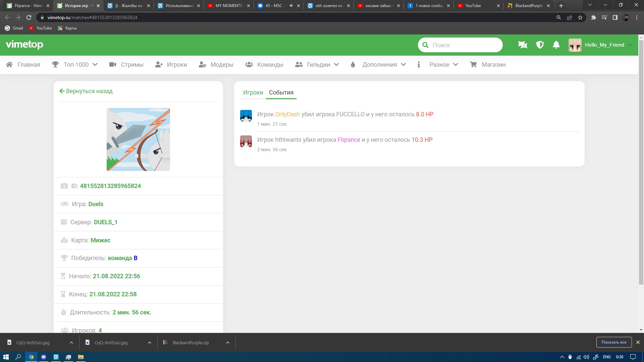Open Flqrance player profile link
Screen dimensions: 644x362
tap(348, 140)
